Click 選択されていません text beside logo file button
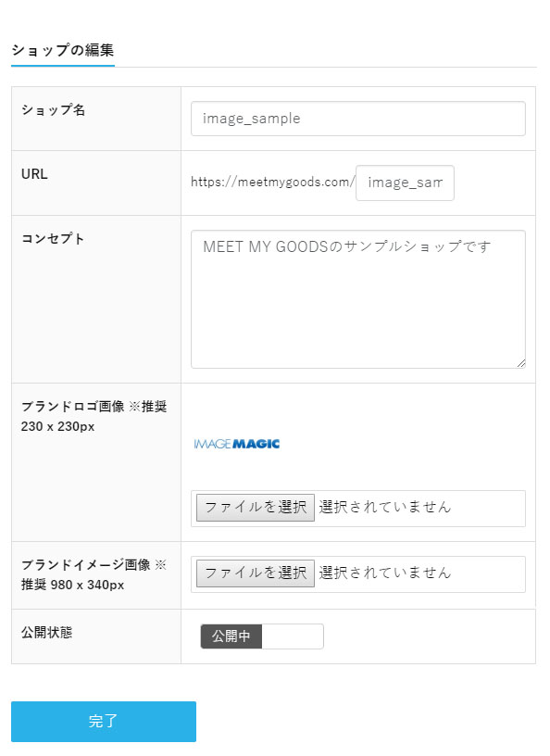This screenshot has width=550, height=756. tap(384, 507)
